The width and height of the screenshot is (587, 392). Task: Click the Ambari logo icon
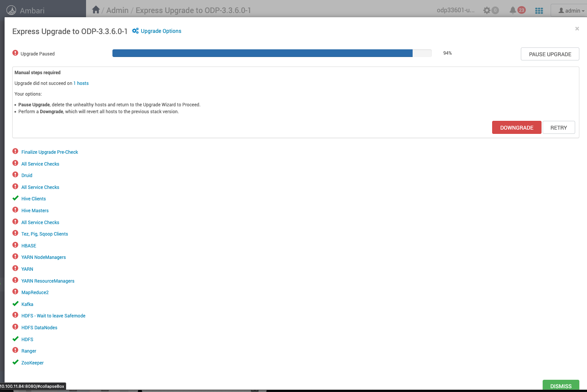coord(11,10)
